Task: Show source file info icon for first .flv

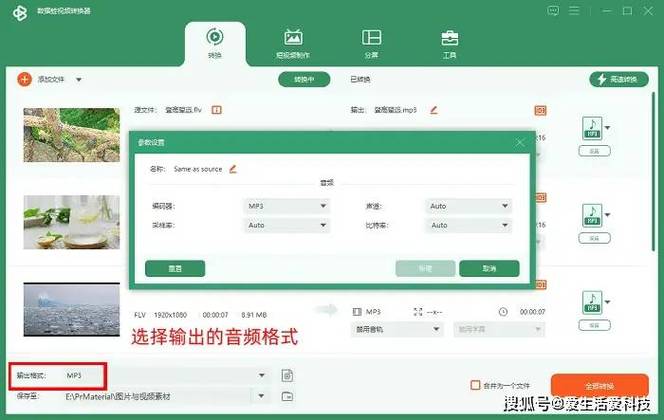Action: (216, 110)
